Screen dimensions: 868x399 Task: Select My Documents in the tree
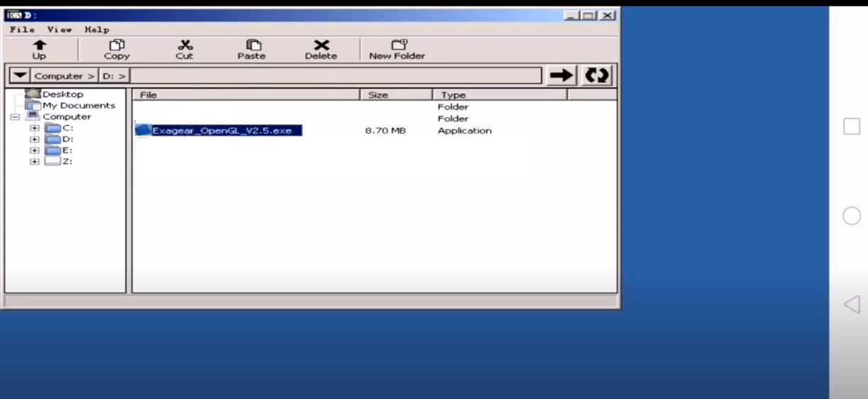[79, 105]
